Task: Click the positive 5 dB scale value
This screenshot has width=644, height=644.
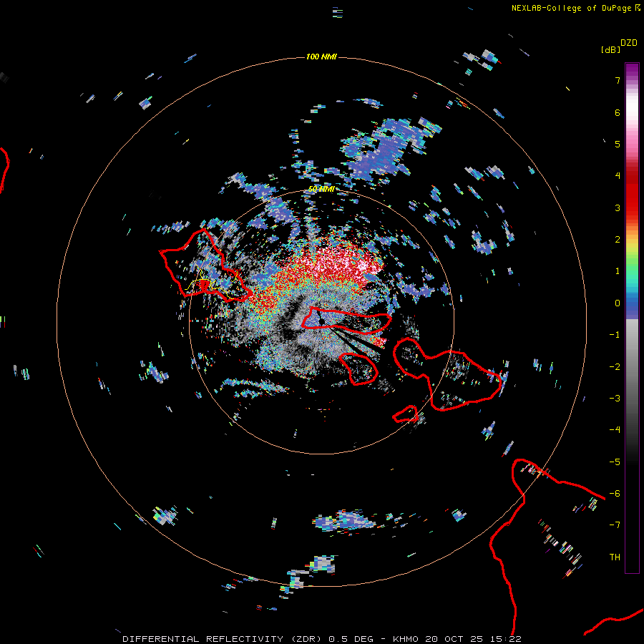Action: [618, 144]
